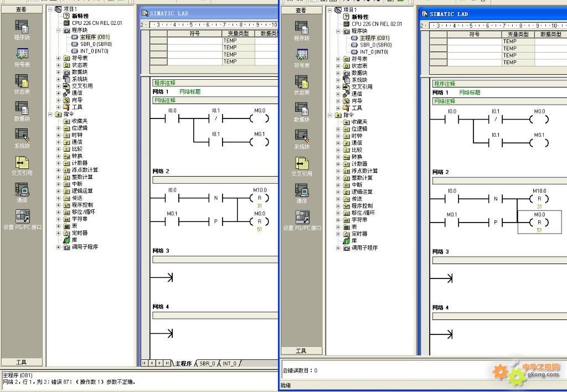Click 变量类型 column header in left window
The width and height of the screenshot is (567, 392).
pos(238,34)
